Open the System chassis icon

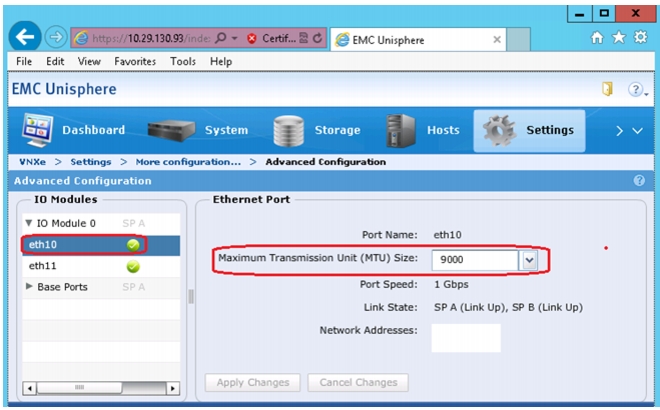pyautogui.click(x=171, y=130)
